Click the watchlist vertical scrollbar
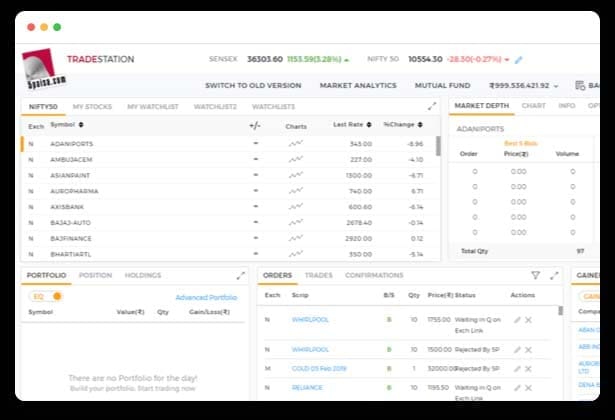 [x=438, y=146]
